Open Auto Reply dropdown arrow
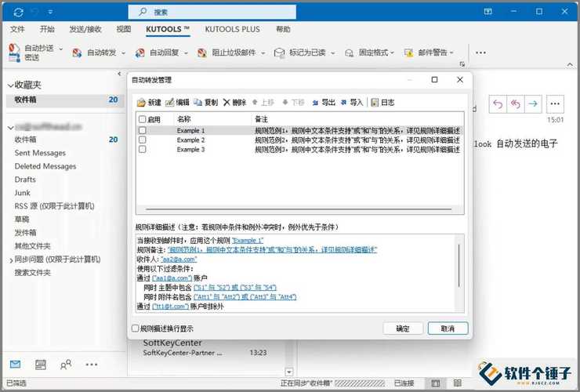The height and width of the screenshot is (392, 580). coord(186,53)
